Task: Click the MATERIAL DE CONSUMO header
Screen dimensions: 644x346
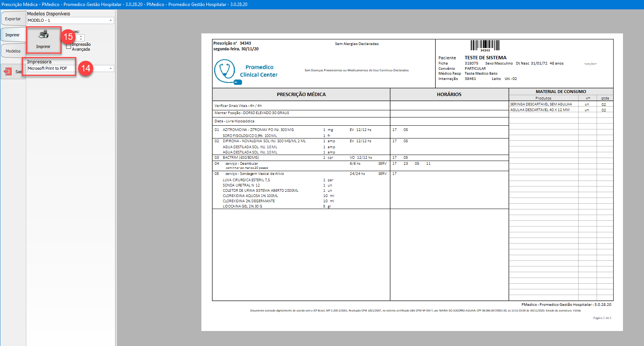Action: pos(561,92)
